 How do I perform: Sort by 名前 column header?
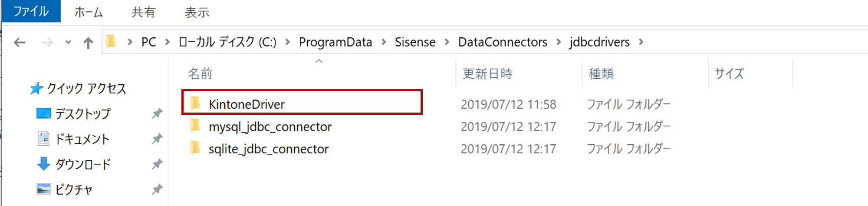(x=200, y=74)
